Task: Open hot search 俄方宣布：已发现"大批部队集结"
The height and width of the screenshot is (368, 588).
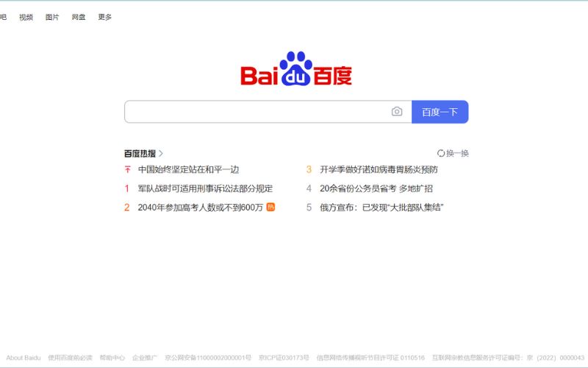Action: (381, 207)
